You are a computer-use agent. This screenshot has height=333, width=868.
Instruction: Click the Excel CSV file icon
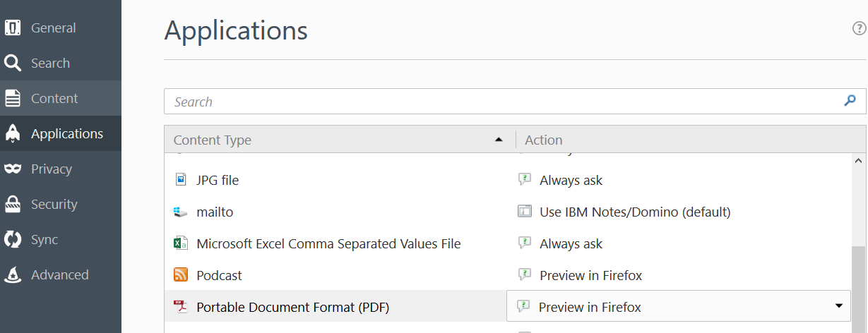click(x=181, y=243)
